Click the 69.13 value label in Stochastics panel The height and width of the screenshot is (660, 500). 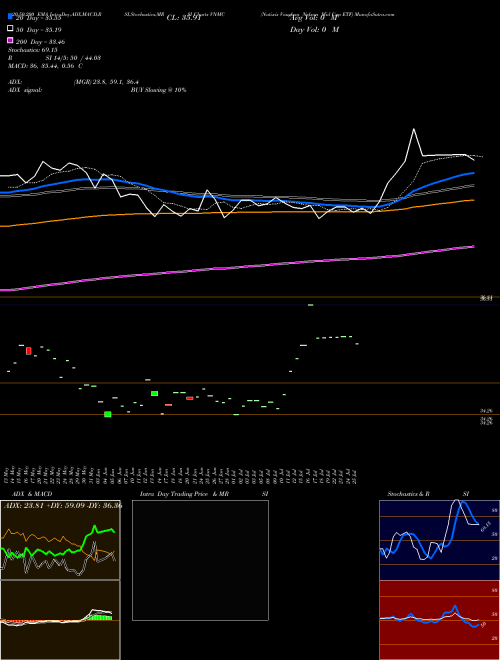(x=485, y=527)
